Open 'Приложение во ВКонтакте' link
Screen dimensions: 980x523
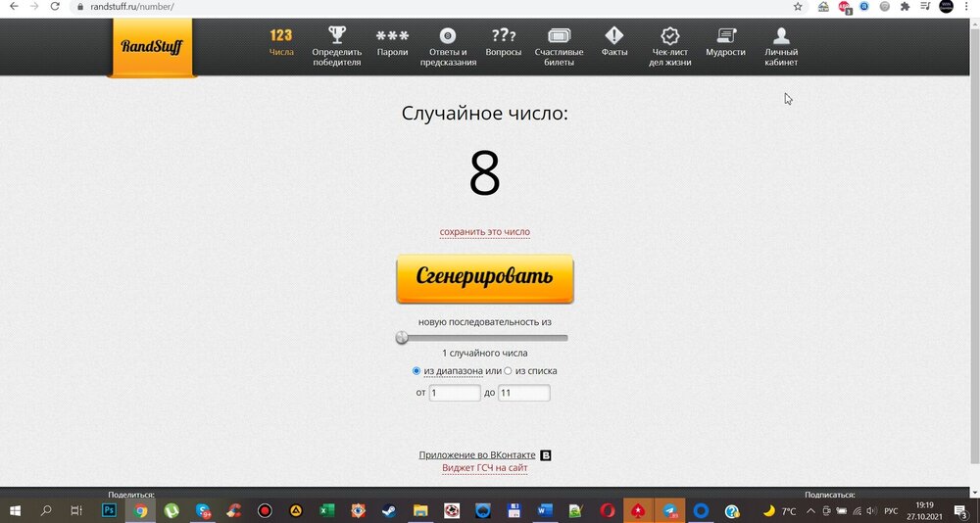477,455
